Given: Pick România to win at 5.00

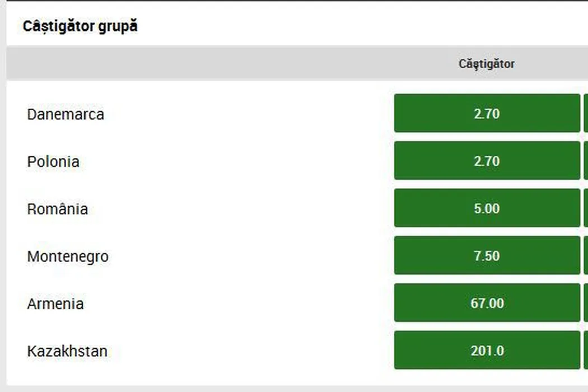Looking at the screenshot, I should click(487, 208).
